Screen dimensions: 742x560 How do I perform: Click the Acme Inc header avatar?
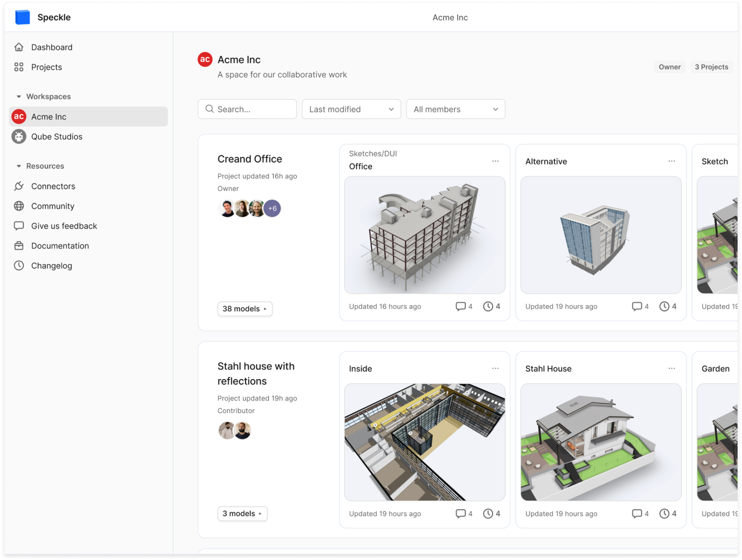click(x=205, y=59)
